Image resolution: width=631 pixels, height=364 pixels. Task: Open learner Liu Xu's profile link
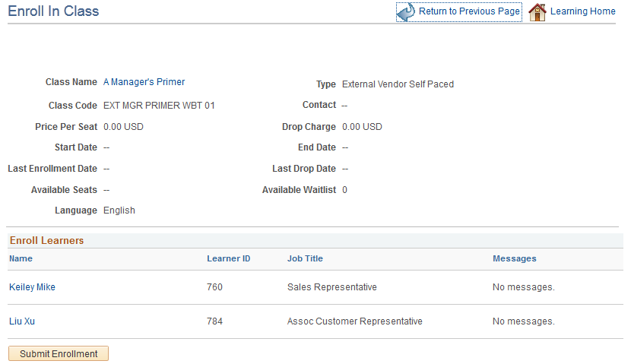pos(22,321)
